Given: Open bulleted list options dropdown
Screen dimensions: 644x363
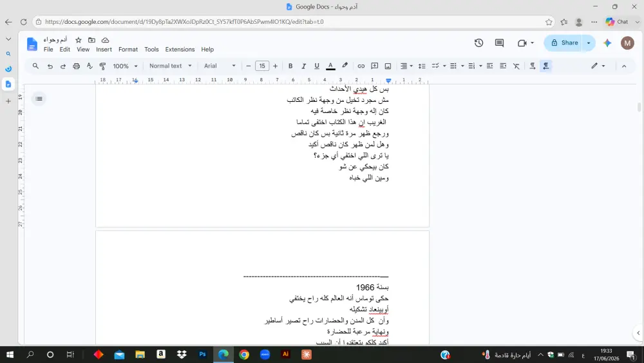Looking at the screenshot, I should 457,66.
